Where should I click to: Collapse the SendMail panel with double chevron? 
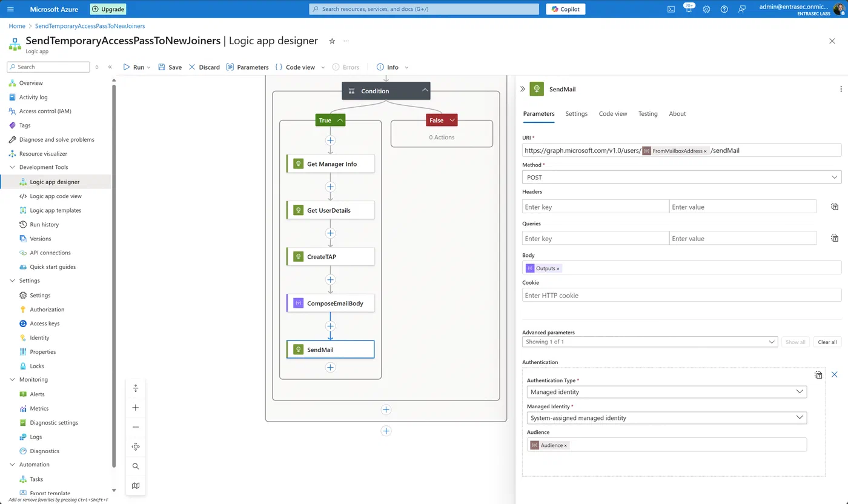pyautogui.click(x=523, y=89)
